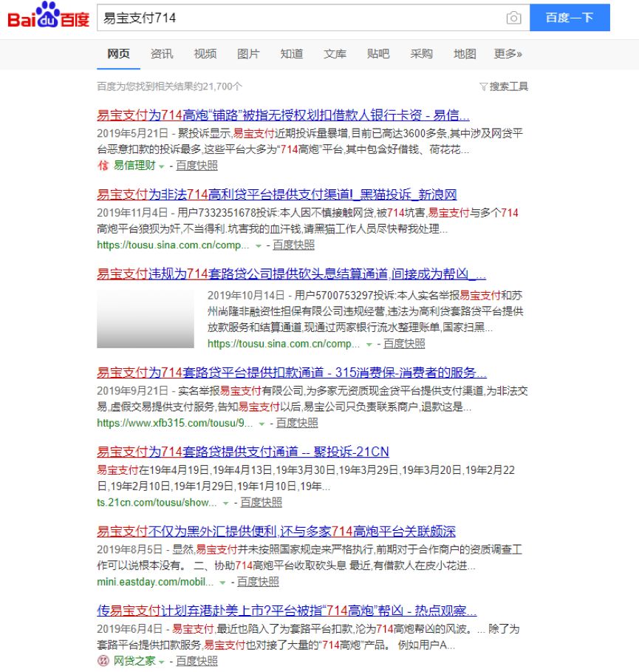Switch to the 资讯 tab

click(x=162, y=54)
